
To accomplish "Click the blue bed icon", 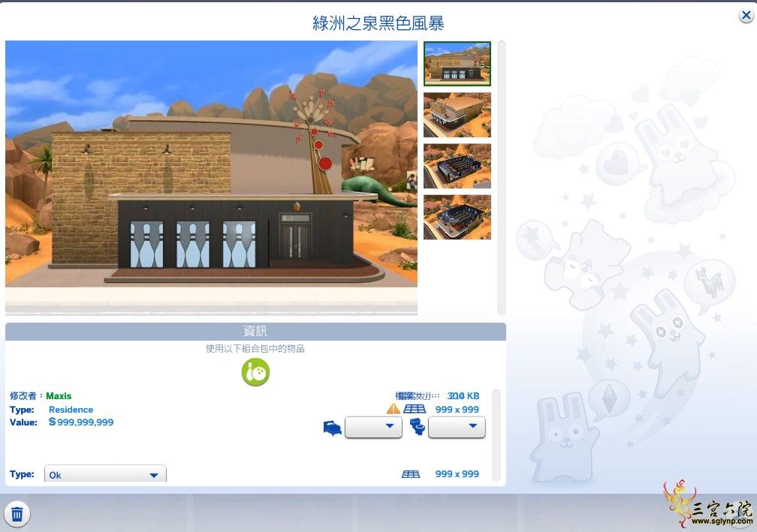I will click(332, 428).
